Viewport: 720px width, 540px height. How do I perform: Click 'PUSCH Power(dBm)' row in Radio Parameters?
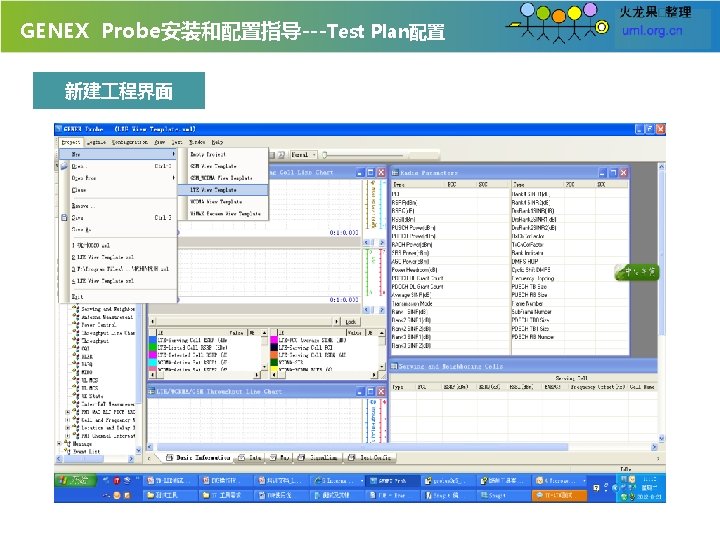pos(450,227)
